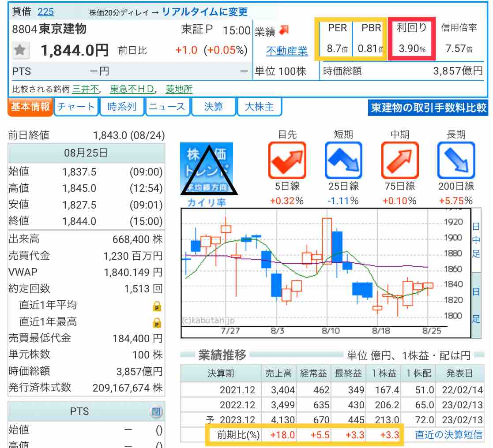Click the lock icon on the 直近1年最高 row
This screenshot has height=448, width=493.
tap(157, 323)
